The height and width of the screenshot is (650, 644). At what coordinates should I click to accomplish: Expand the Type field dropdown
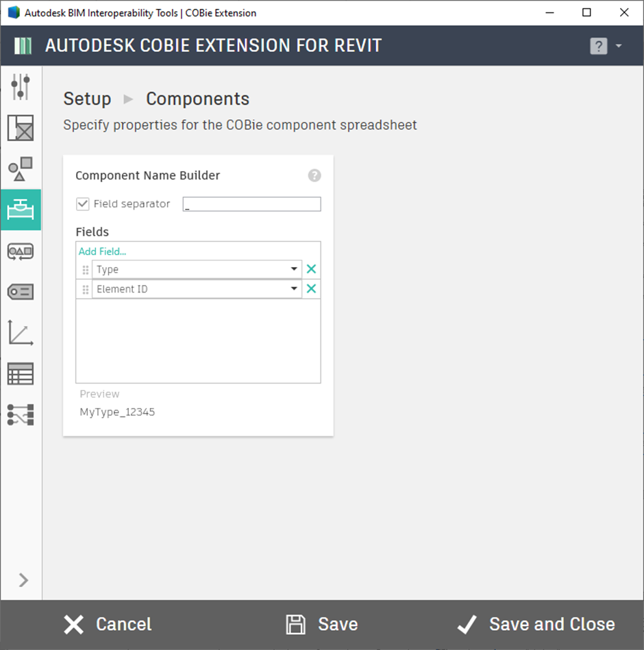tap(294, 269)
